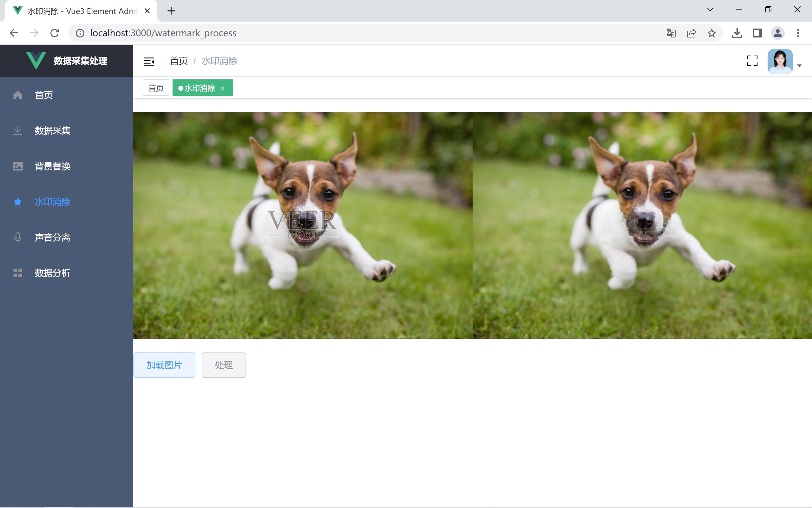The image size is (812, 508).
Task: Select the 水印消除 browser tab title
Action: [83, 11]
